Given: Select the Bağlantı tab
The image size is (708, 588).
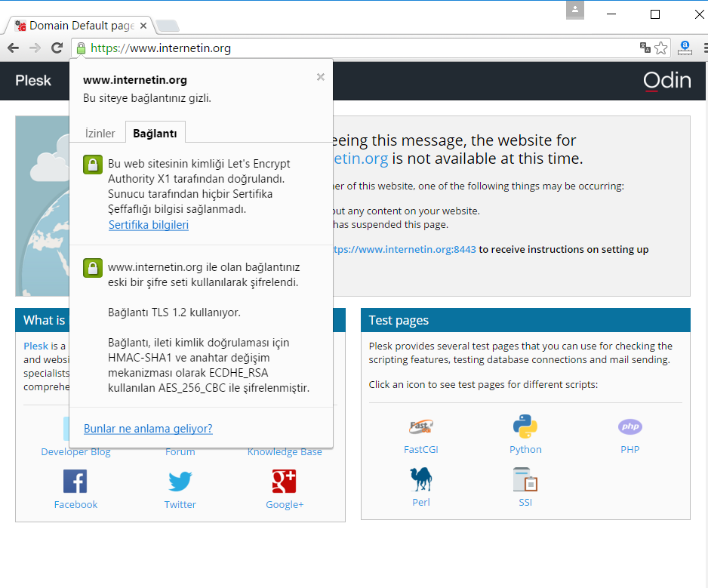Looking at the screenshot, I should click(155, 134).
